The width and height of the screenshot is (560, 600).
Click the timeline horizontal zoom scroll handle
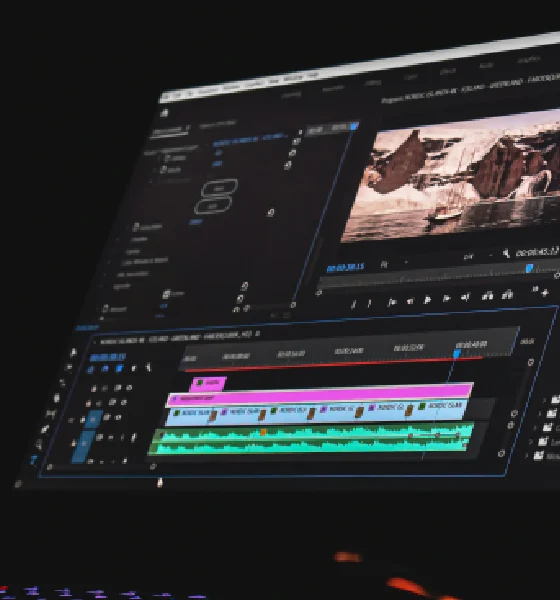(x=153, y=466)
